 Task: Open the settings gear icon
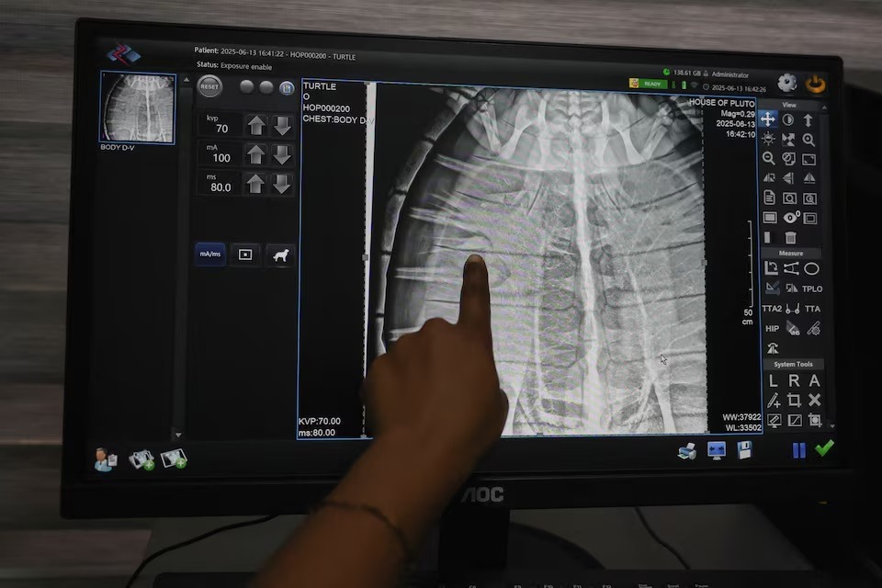pyautogui.click(x=787, y=83)
